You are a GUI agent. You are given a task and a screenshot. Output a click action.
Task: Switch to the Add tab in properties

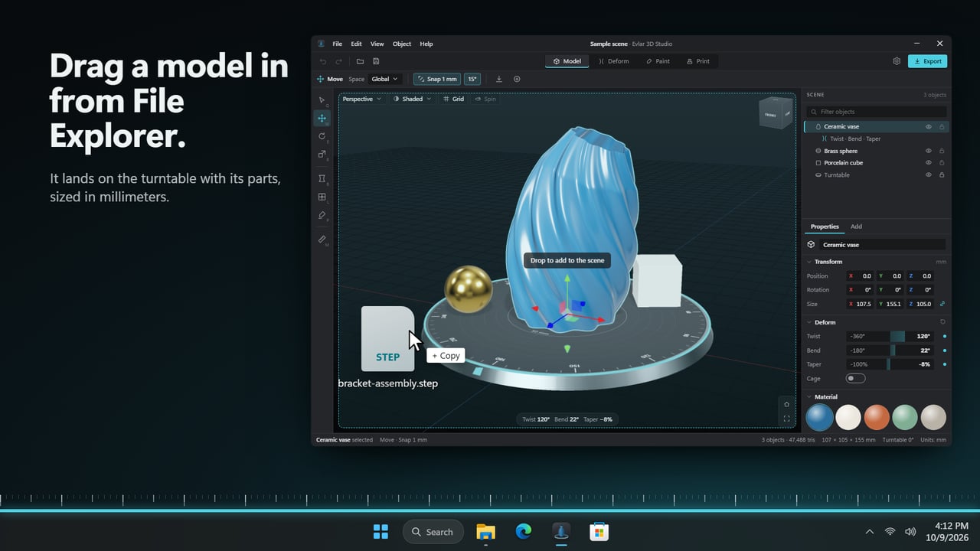pos(856,227)
